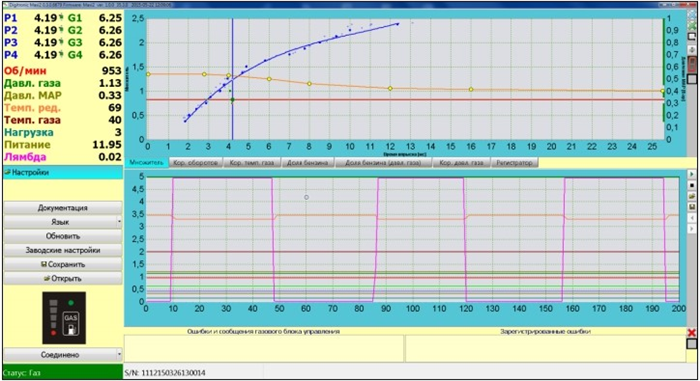Screen dimensions: 700x381
Task: Start the recorder with the play icon
Action: pyautogui.click(x=692, y=174)
